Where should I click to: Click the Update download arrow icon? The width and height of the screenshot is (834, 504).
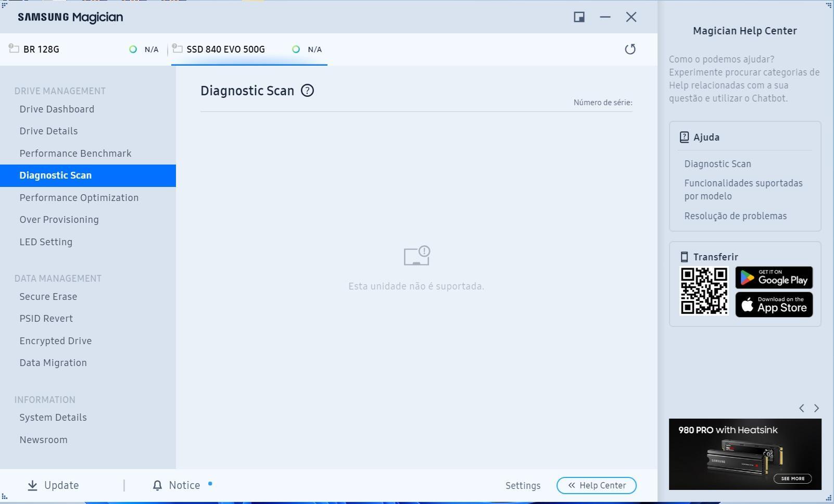[32, 485]
